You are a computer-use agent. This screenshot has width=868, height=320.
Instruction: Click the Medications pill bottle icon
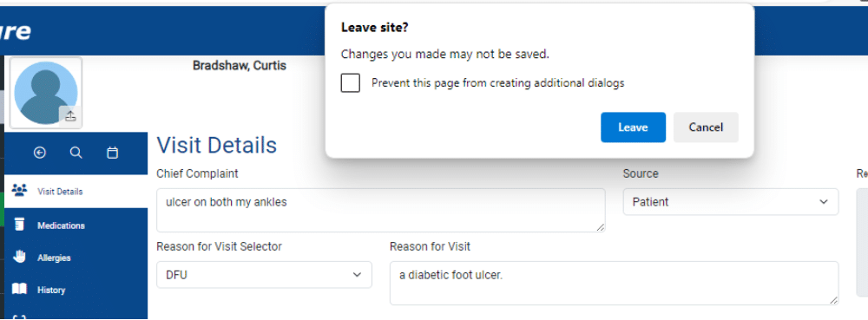tap(20, 225)
